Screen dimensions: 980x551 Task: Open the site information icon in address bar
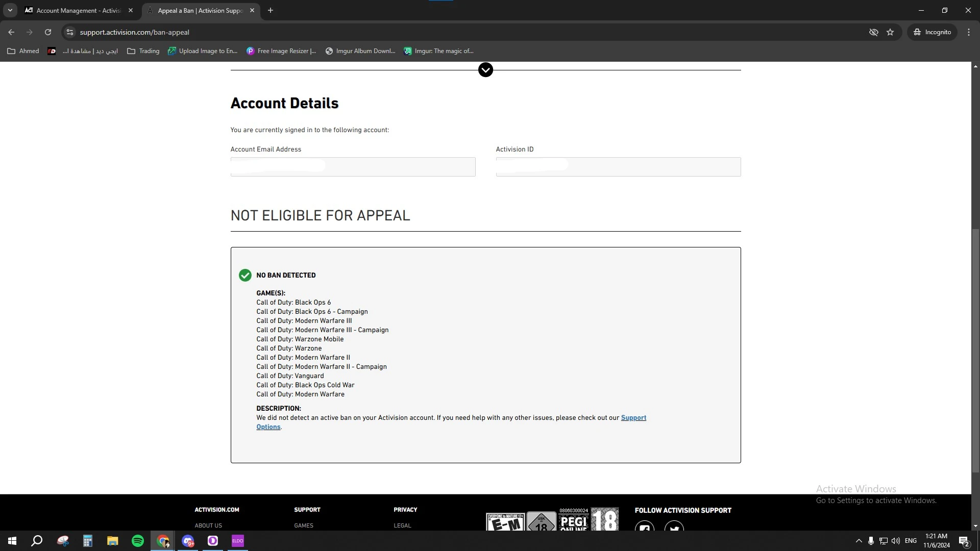tap(70, 32)
